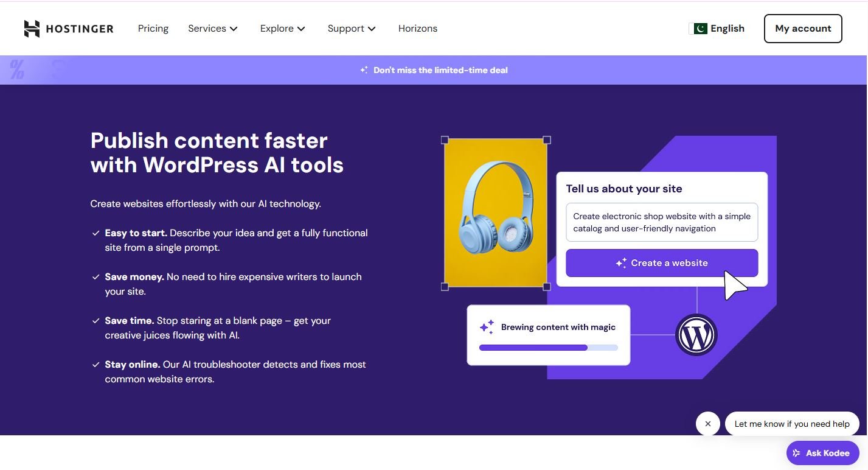Click the 'Tell us about your site' heading
The image size is (868, 470).
[x=624, y=189]
